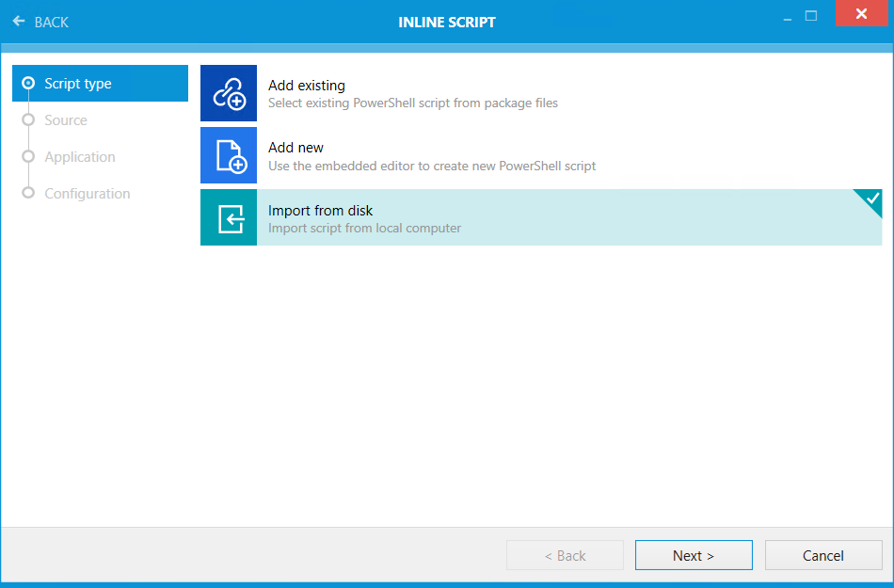Click the BACK navigation link
This screenshot has height=588, width=894.
pyautogui.click(x=41, y=21)
